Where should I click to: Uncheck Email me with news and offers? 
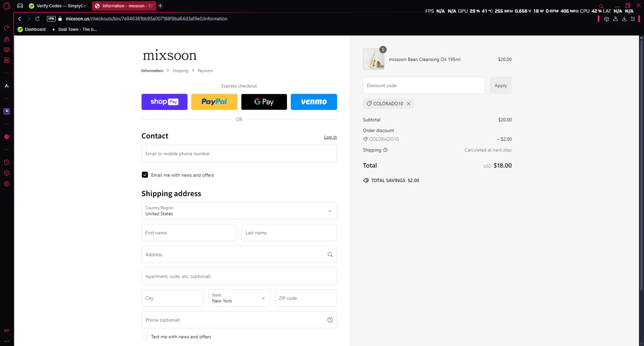click(145, 175)
